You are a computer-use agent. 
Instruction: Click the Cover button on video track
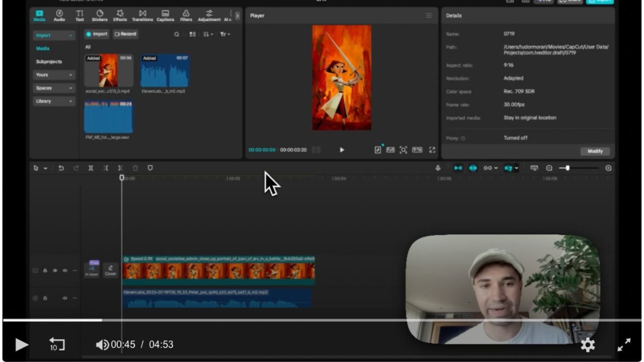(x=111, y=270)
